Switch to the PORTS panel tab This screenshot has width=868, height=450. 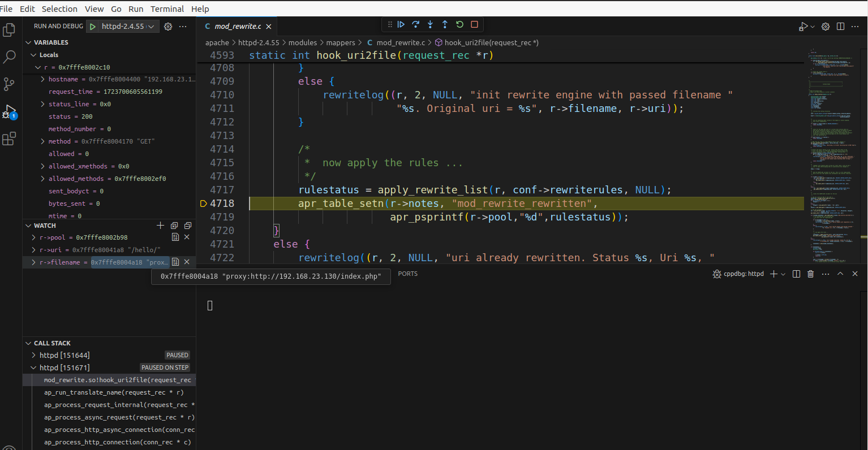pos(407,274)
